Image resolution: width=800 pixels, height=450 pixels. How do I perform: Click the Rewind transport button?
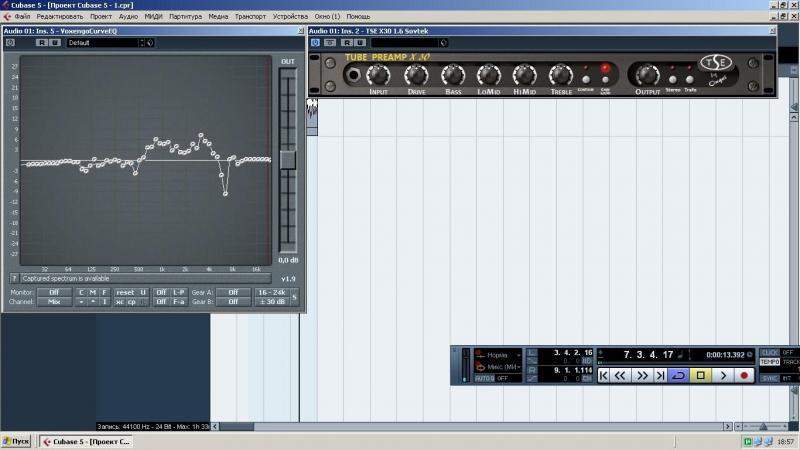(620, 376)
